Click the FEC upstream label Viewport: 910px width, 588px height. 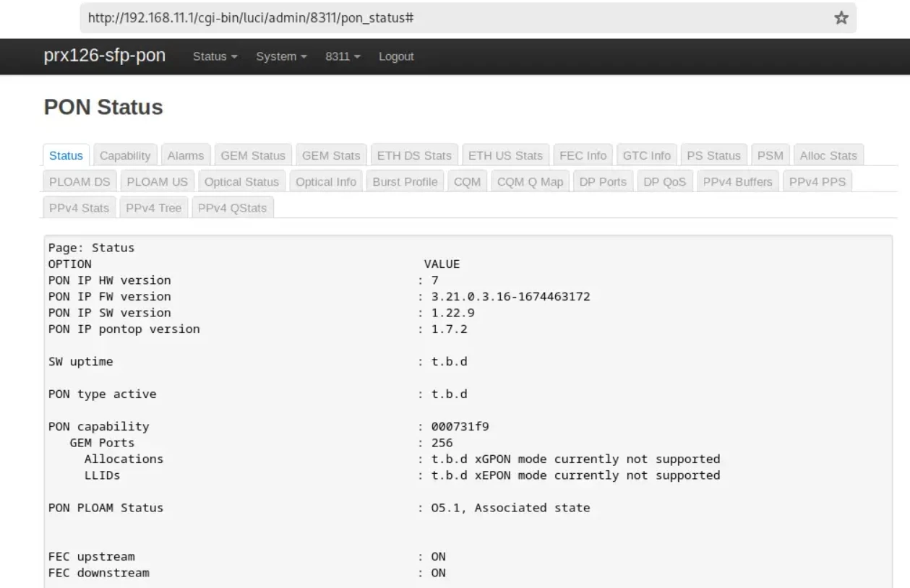(92, 557)
